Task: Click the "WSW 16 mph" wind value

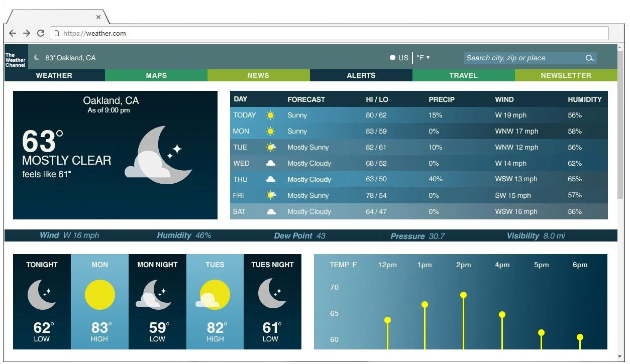Action: coord(516,211)
